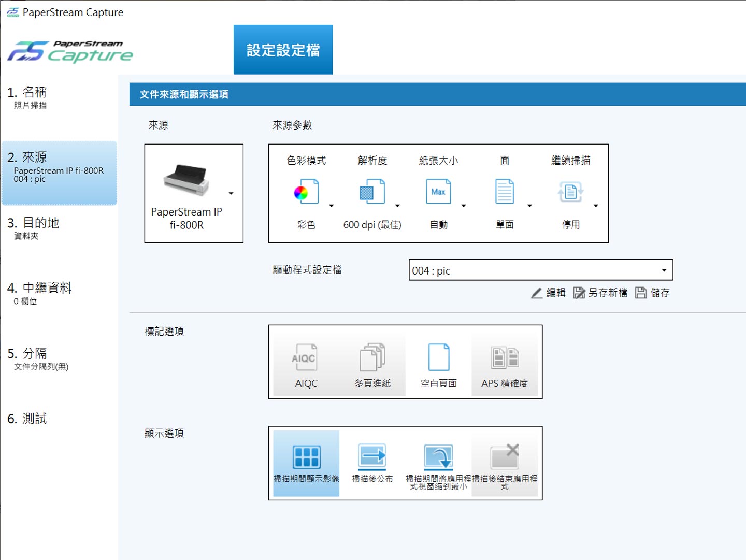Click the paper size Max icon
The height and width of the screenshot is (560, 746).
(438, 192)
